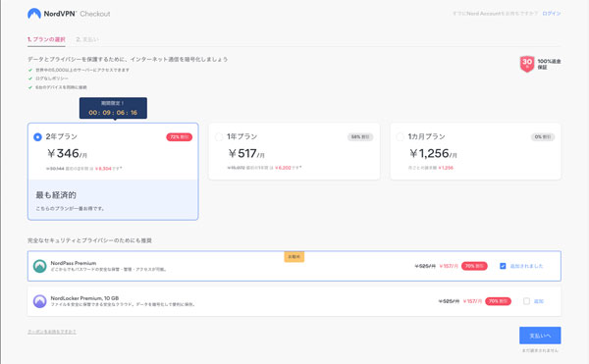Click the 70% discount badge on NordPass row
The height and width of the screenshot is (364, 589).
(474, 266)
